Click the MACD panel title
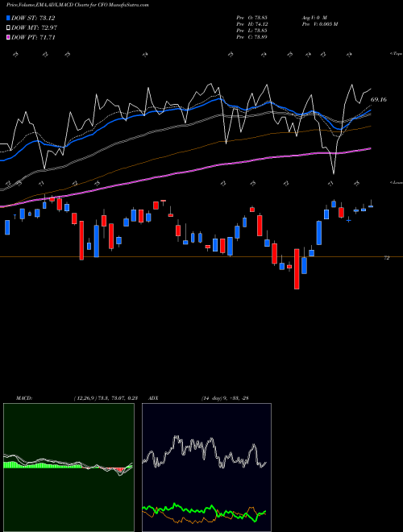The image size is (403, 532). [23, 398]
